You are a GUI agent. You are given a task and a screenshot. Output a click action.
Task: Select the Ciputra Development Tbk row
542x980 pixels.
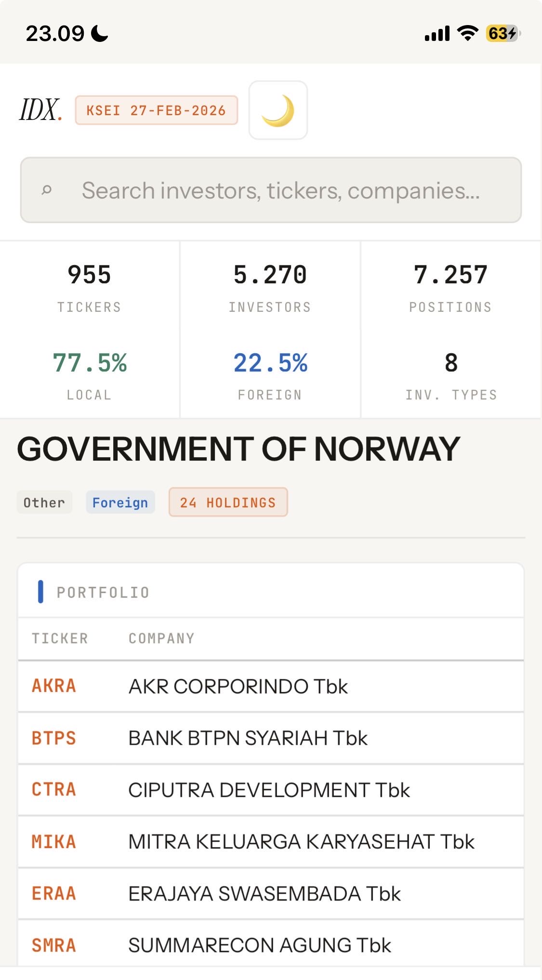coord(269,790)
